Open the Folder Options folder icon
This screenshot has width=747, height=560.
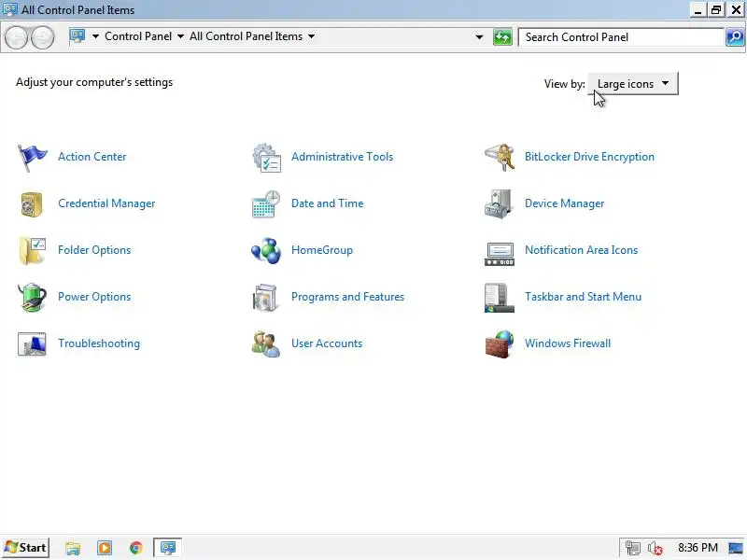click(33, 250)
